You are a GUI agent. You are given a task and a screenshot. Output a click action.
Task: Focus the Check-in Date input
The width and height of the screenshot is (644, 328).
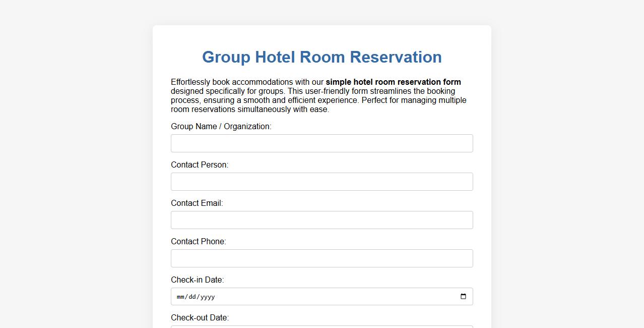click(x=302, y=297)
